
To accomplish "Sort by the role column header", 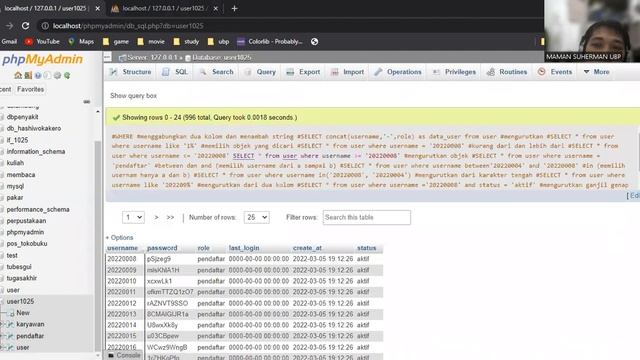I will pos(203,248).
